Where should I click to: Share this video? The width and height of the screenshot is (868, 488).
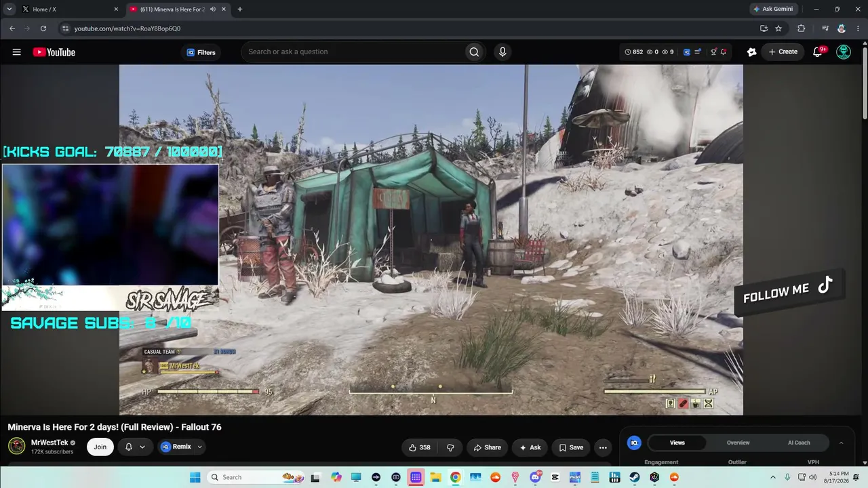click(487, 447)
